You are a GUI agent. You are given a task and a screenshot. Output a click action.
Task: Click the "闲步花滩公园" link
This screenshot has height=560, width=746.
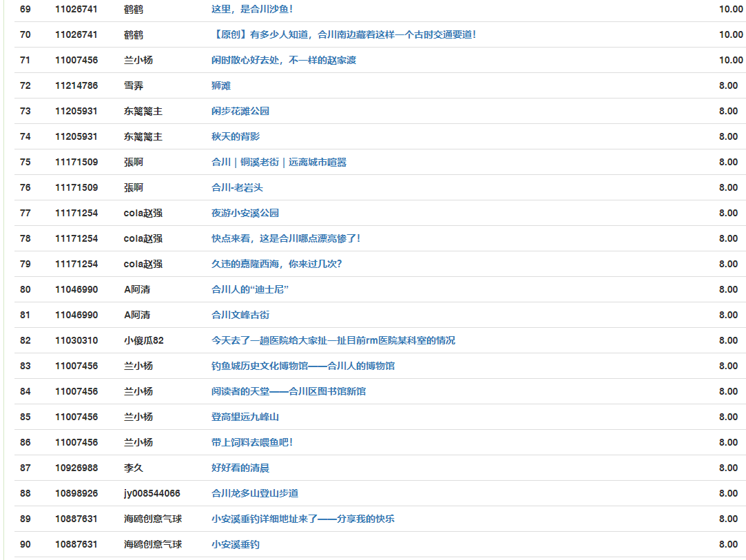pyautogui.click(x=240, y=112)
